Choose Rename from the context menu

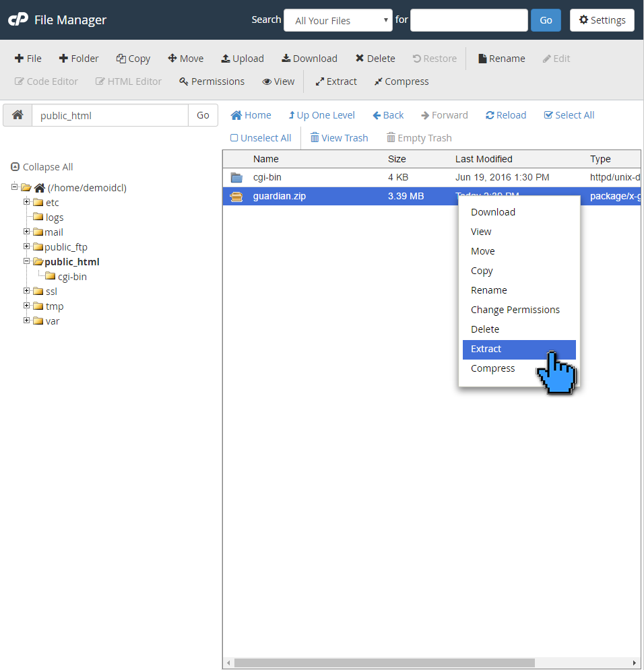[488, 290]
